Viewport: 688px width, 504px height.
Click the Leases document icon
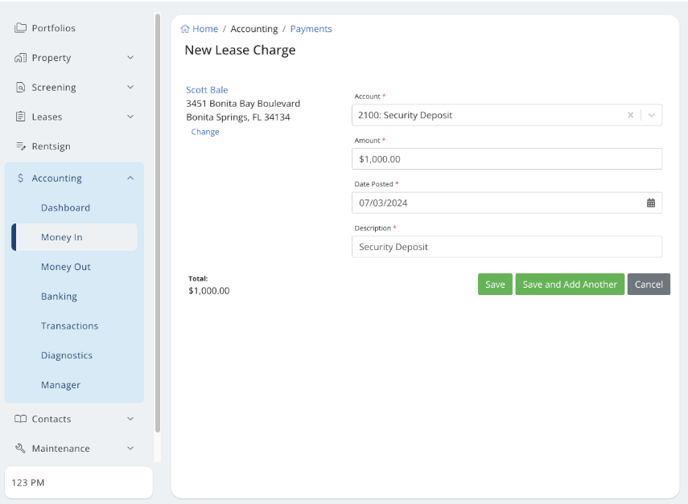(20, 117)
